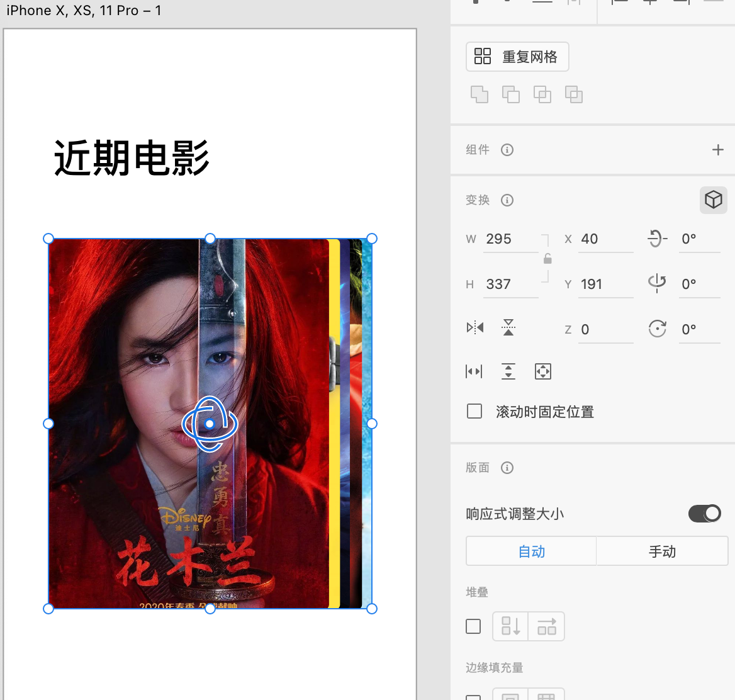Select the 近期电影 heading text

pyautogui.click(x=132, y=158)
